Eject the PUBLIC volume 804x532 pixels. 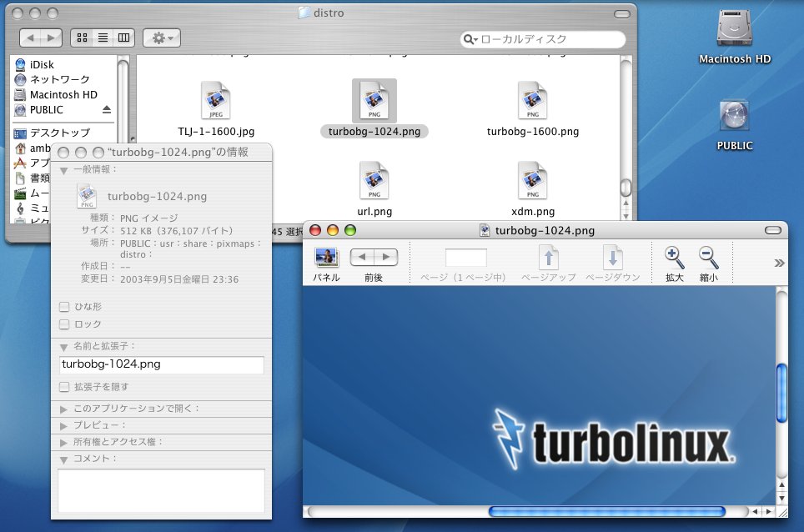pyautogui.click(x=107, y=110)
